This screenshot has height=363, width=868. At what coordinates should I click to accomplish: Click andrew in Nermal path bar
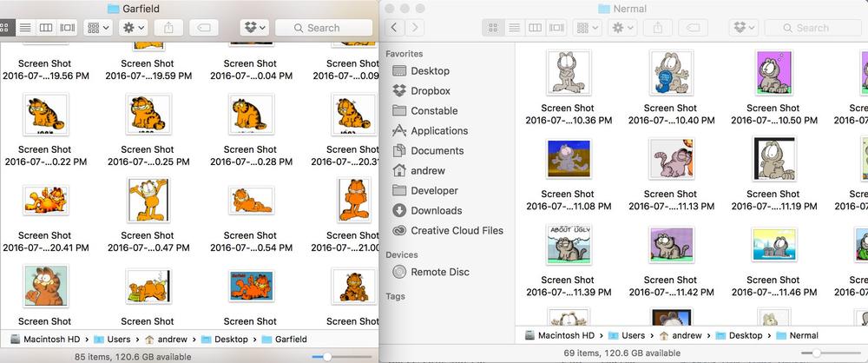click(x=681, y=335)
